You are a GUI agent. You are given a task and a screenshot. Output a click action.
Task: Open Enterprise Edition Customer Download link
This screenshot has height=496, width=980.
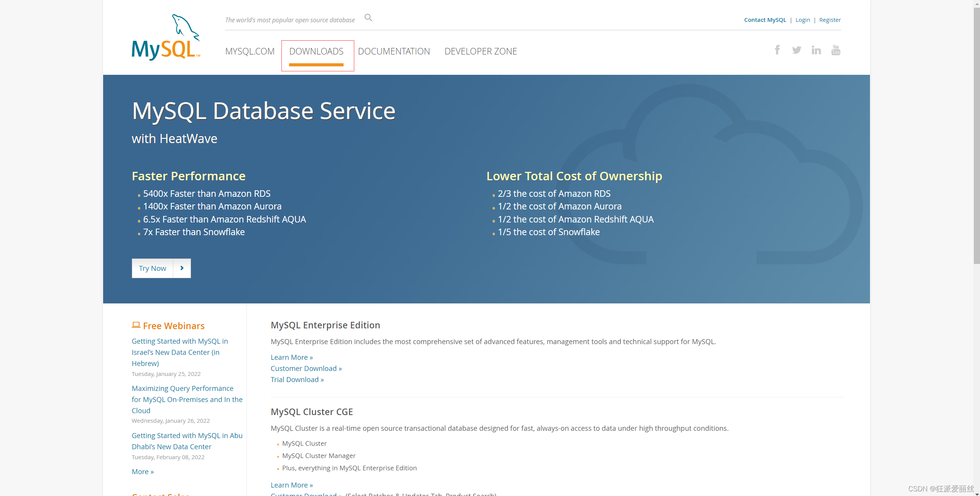[x=306, y=368]
